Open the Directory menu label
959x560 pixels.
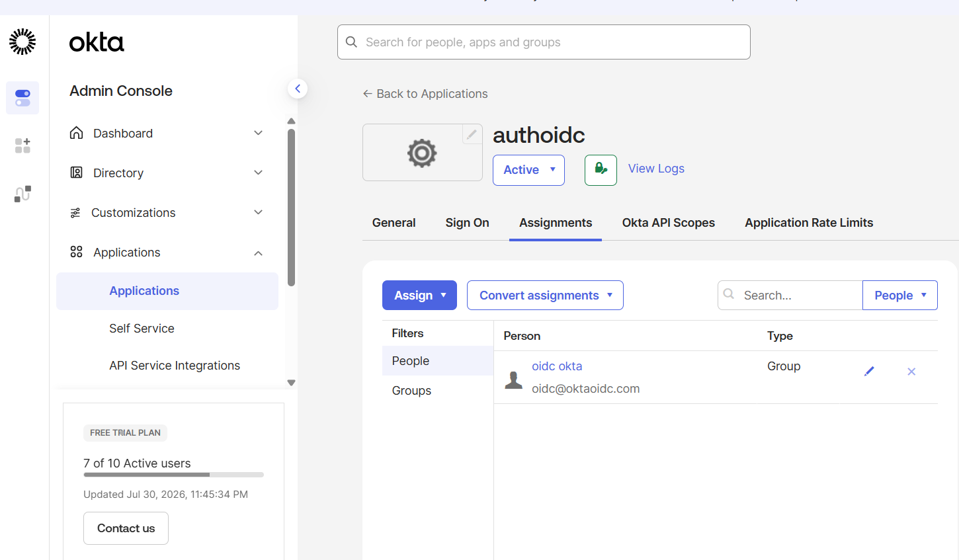click(x=118, y=173)
